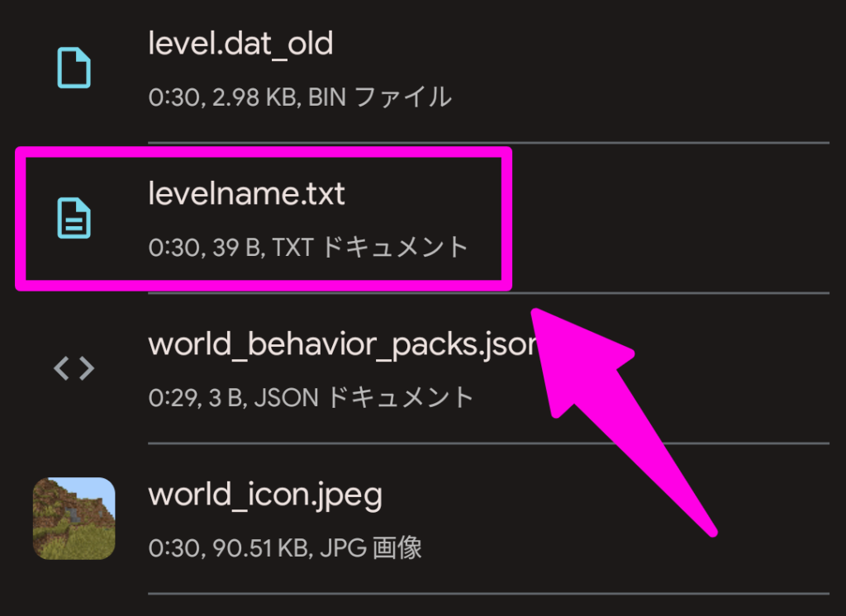Open the level.dat_old file name

(x=240, y=43)
